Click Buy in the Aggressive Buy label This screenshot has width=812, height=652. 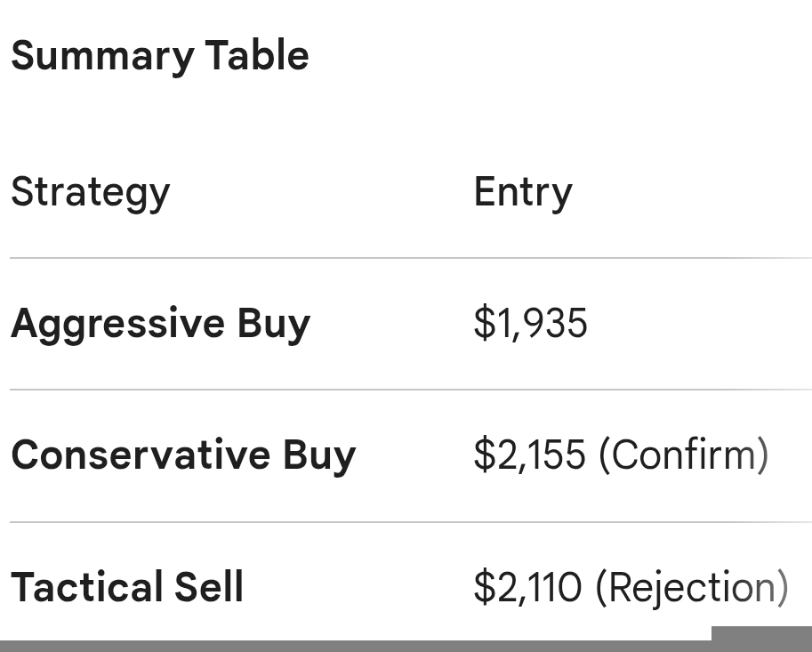click(273, 324)
